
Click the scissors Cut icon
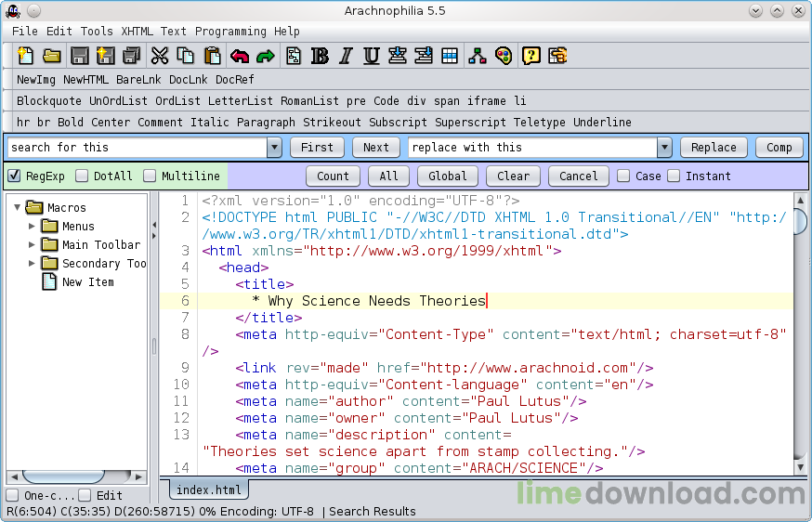point(159,56)
